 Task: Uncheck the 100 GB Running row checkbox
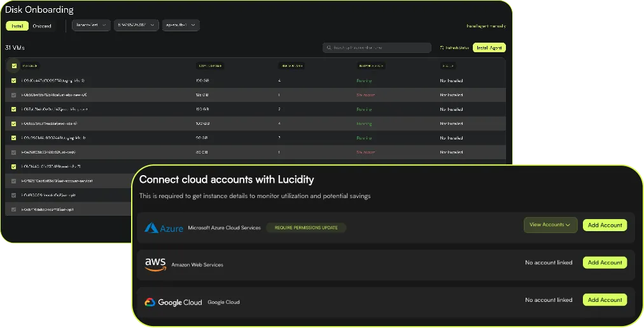pyautogui.click(x=13, y=124)
